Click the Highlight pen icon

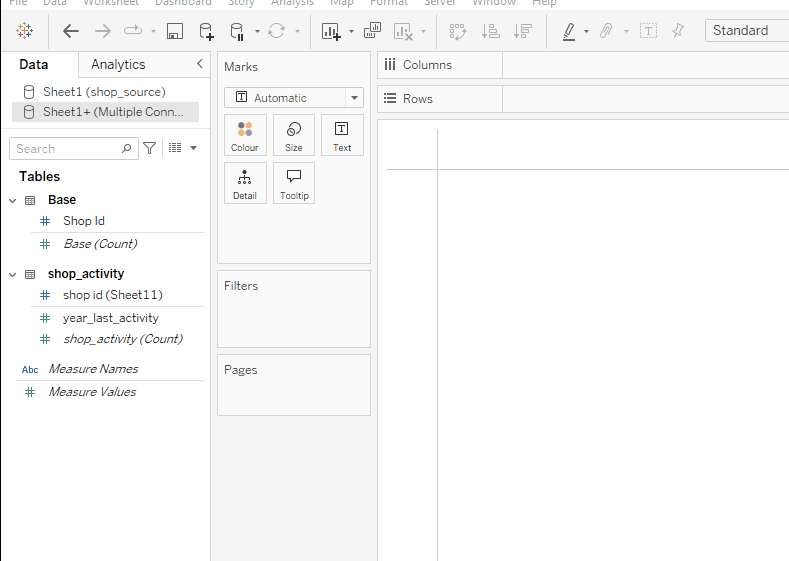point(569,31)
